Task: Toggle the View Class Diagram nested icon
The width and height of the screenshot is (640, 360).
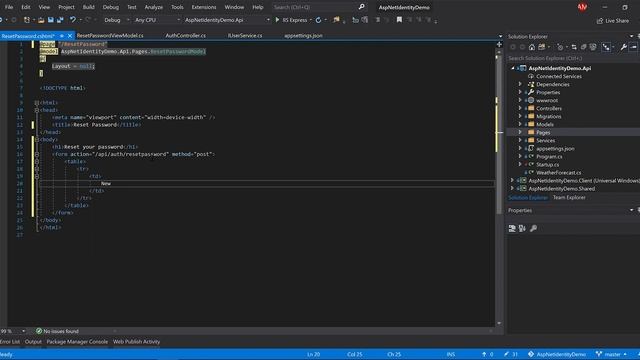Action: click(606, 47)
